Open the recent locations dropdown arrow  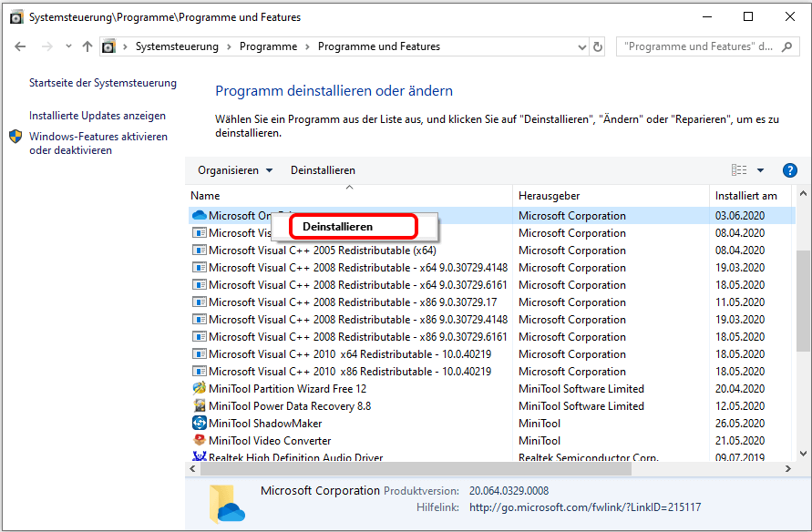(x=68, y=46)
